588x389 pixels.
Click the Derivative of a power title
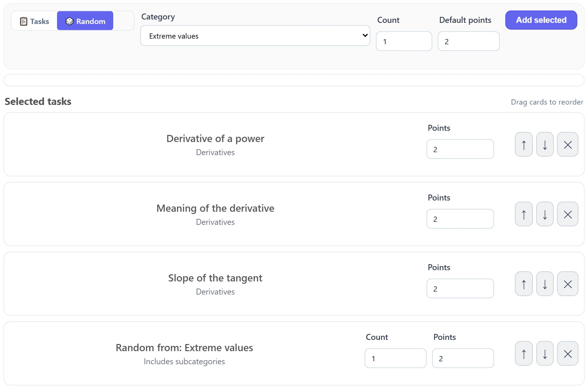(x=215, y=139)
